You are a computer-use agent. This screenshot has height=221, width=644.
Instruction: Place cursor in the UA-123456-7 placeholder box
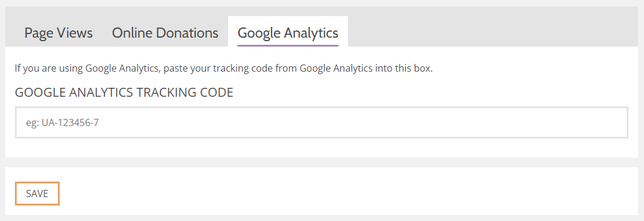(x=322, y=122)
